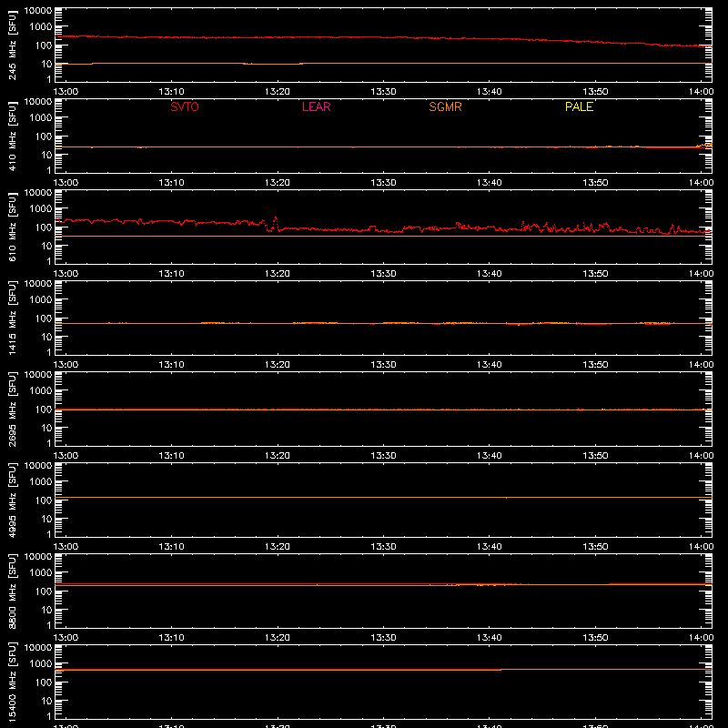This screenshot has width=728, height=728.
Task: Click the 1000 tick on 8800 MHz axis
Action: coord(41,573)
